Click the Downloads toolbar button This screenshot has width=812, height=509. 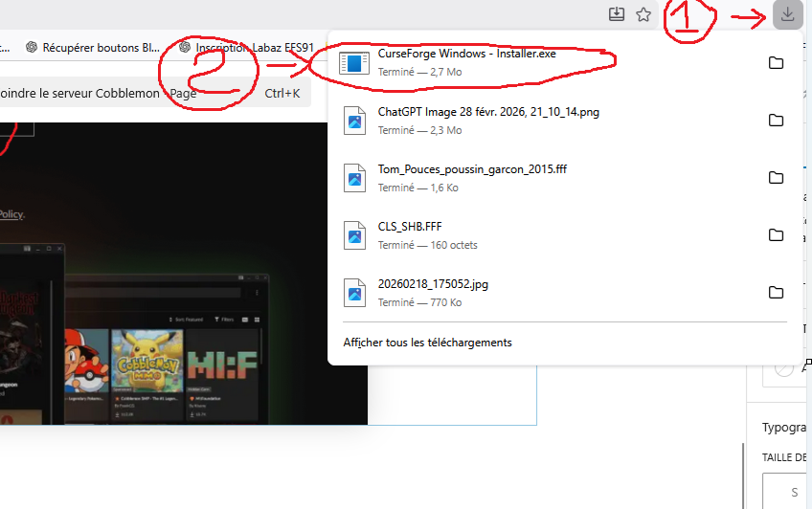pos(787,14)
